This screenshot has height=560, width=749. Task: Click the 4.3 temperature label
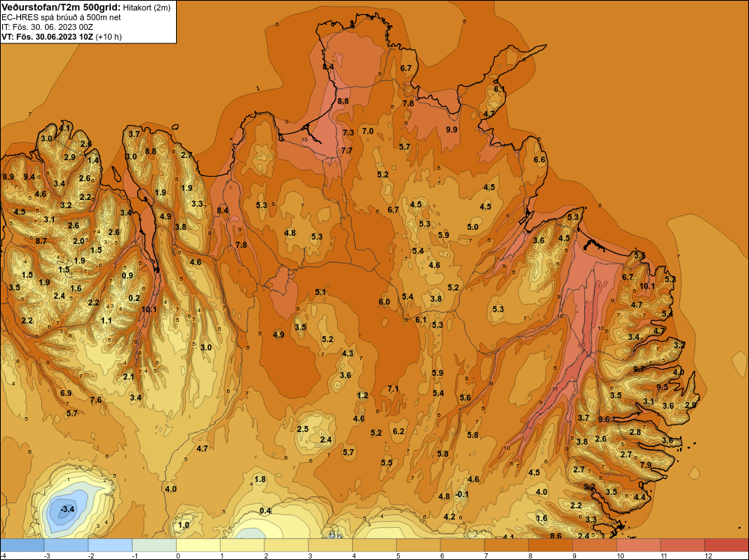pyautogui.click(x=348, y=353)
